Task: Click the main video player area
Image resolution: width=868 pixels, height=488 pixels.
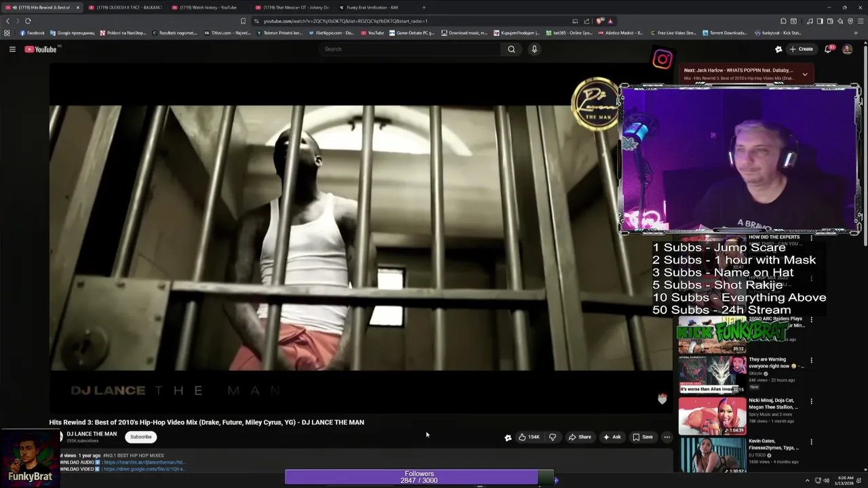Action: coord(361,237)
